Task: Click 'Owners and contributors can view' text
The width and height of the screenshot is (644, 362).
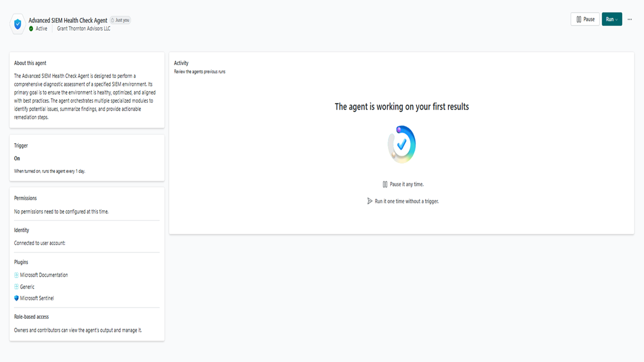Action: point(78,330)
